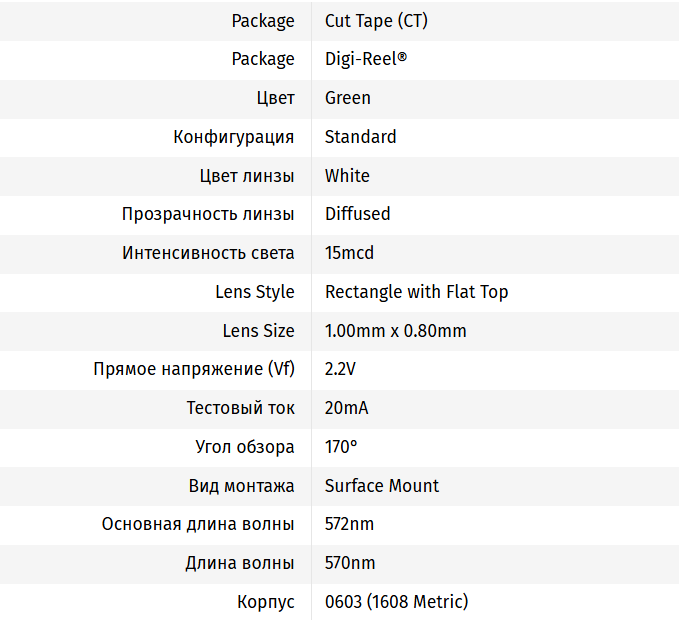Click the "Green" color value
The height and width of the screenshot is (620, 679).
pos(348,98)
